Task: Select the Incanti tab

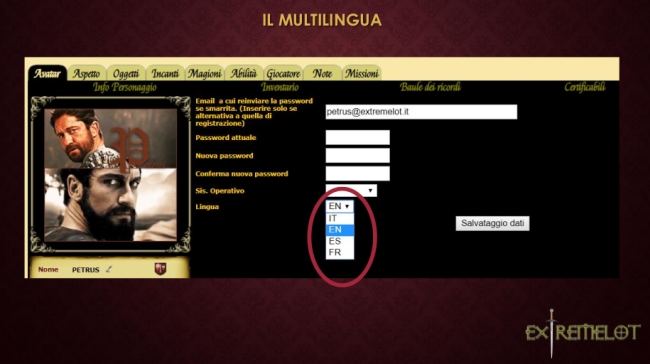Action: coord(165,73)
